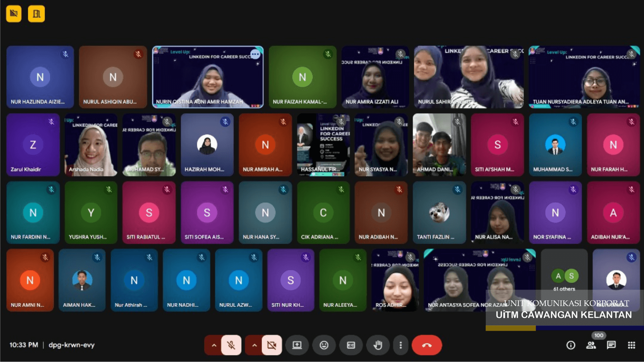Click the present screen icon
The height and width of the screenshot is (362, 644).
(x=297, y=345)
